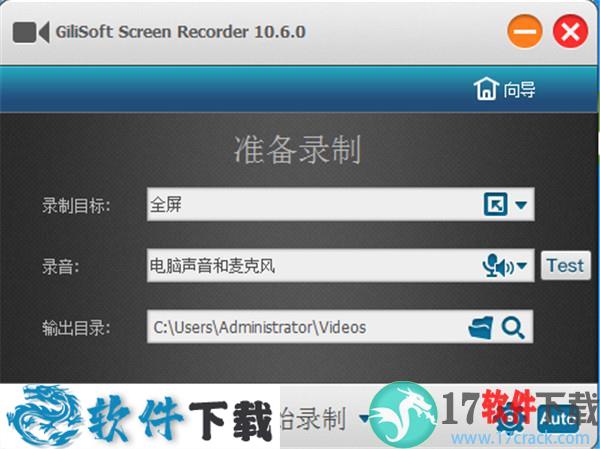
Task: Click the 准备录制 heading
Action: point(298,149)
